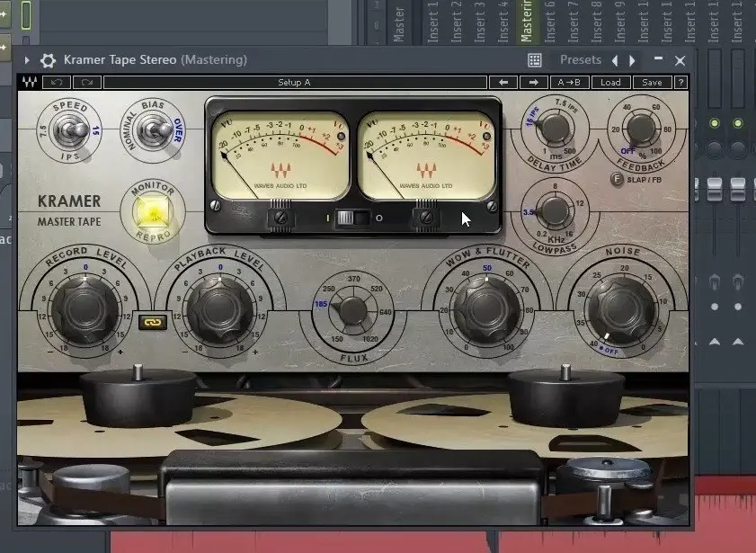Toggle the Slap/FB round button

(x=618, y=179)
